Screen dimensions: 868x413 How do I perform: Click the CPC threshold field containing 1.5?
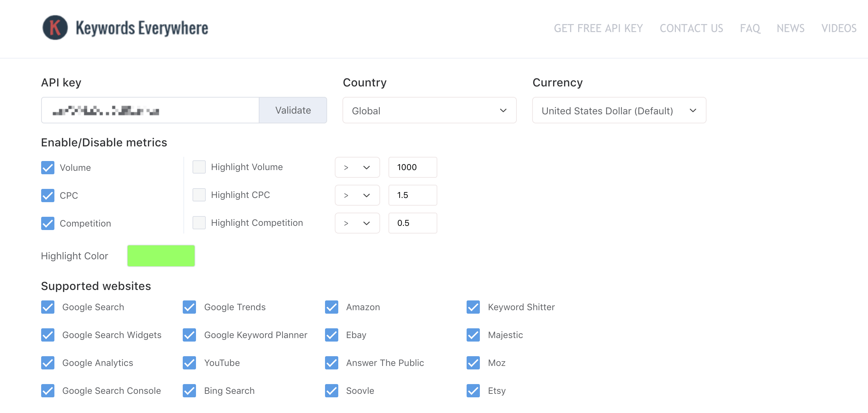[413, 195]
